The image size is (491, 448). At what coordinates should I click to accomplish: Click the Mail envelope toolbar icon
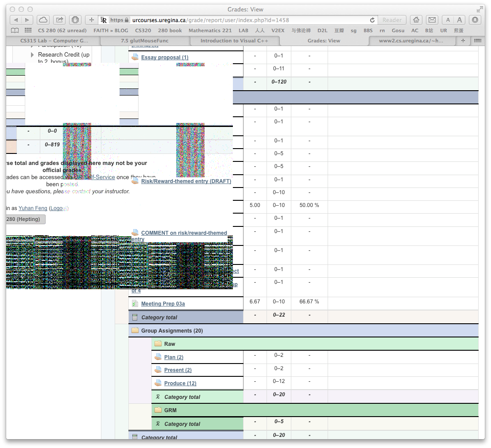point(432,20)
